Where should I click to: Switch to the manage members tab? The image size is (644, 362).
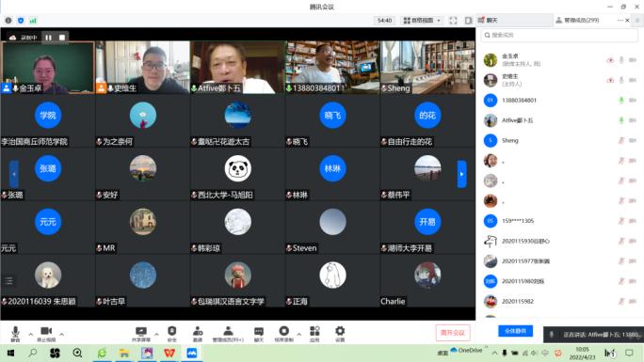[x=577, y=20]
